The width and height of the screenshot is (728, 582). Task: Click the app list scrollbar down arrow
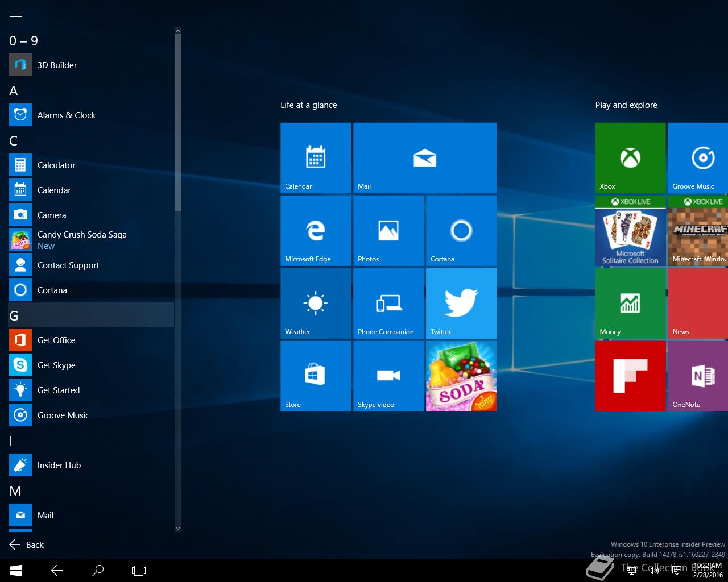[178, 529]
